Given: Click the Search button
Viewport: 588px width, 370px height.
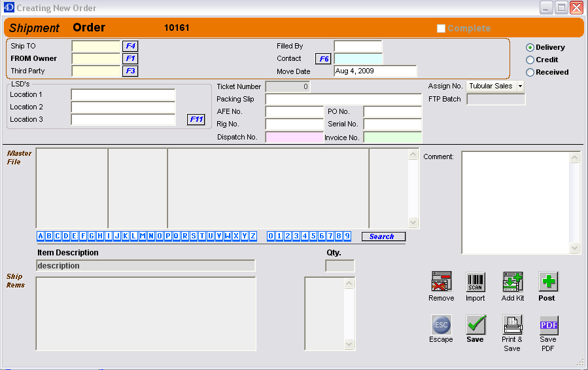Looking at the screenshot, I should [383, 236].
